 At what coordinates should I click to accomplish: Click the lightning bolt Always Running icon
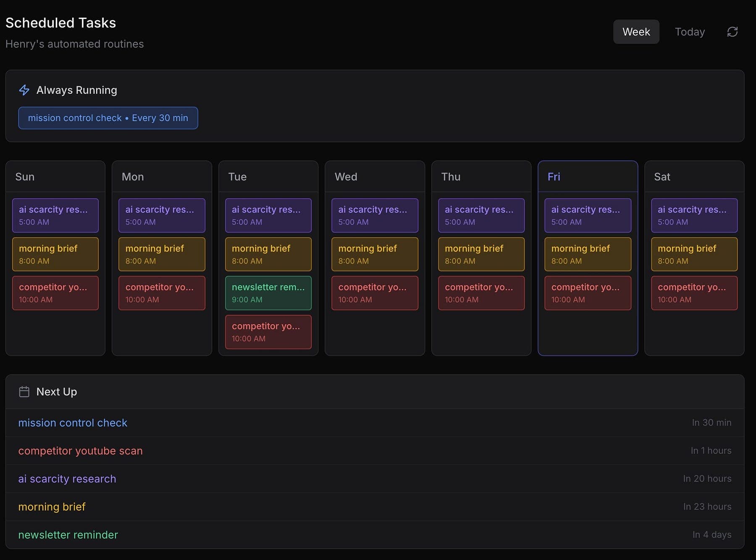[x=24, y=90]
